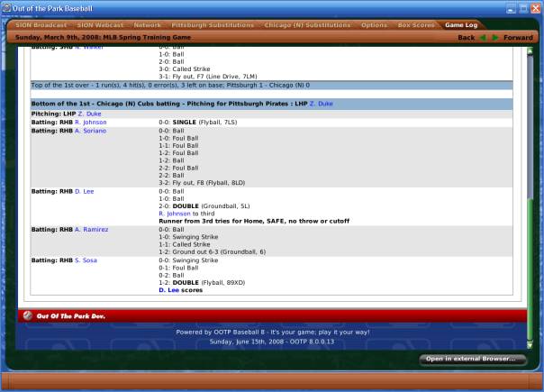Click Z. Duke link in inning header
The image size is (544, 392).
coord(321,104)
